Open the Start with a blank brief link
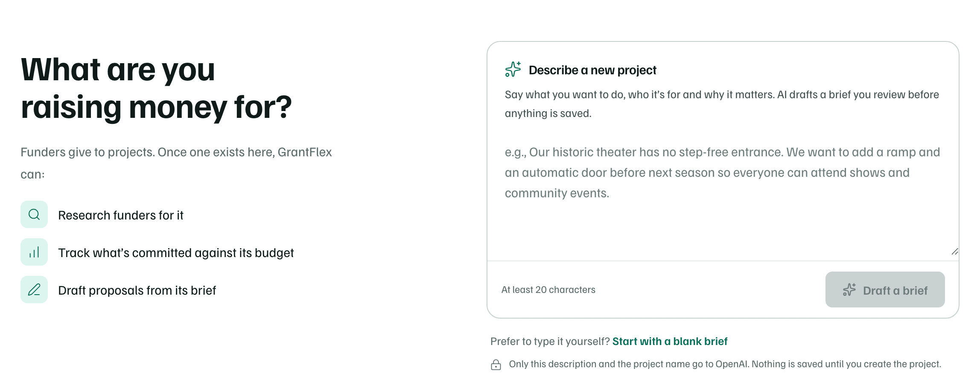Image resolution: width=980 pixels, height=392 pixels. point(670,342)
